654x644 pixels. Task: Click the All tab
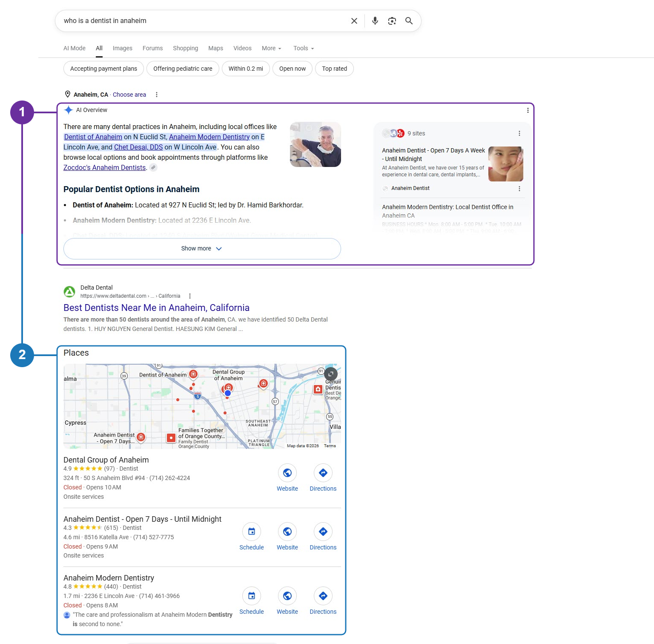click(99, 48)
